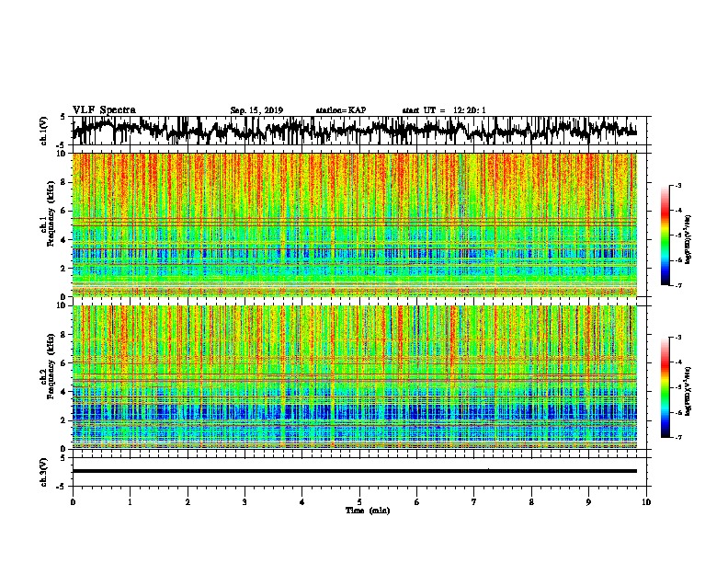Click the 'ch.1(V)' waveform axis label
The image size is (728, 563).
(x=44, y=131)
